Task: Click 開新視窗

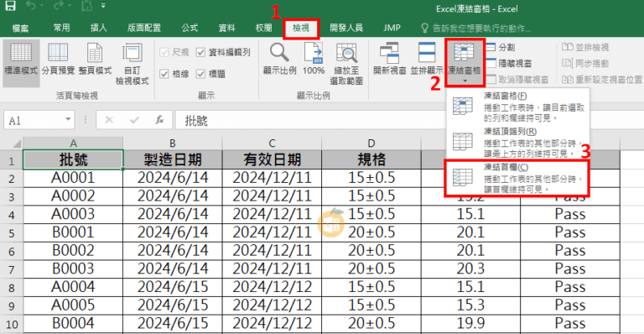Action: tap(390, 60)
